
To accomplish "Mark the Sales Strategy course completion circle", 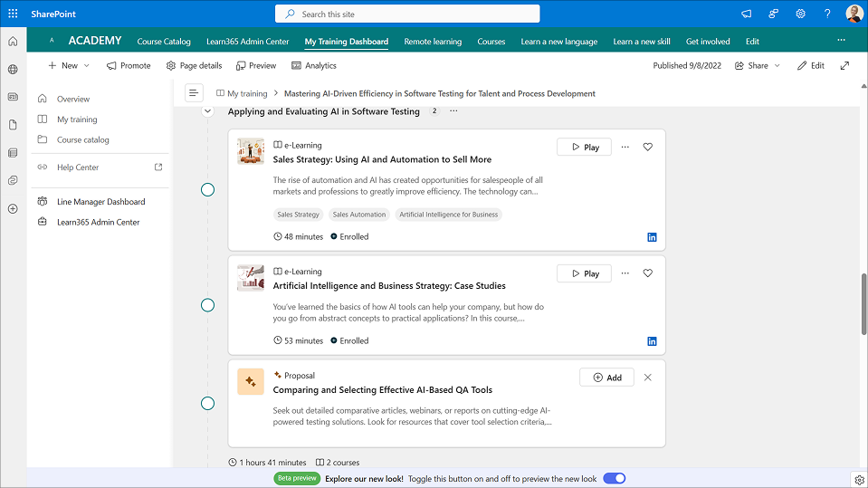I will pyautogui.click(x=207, y=189).
